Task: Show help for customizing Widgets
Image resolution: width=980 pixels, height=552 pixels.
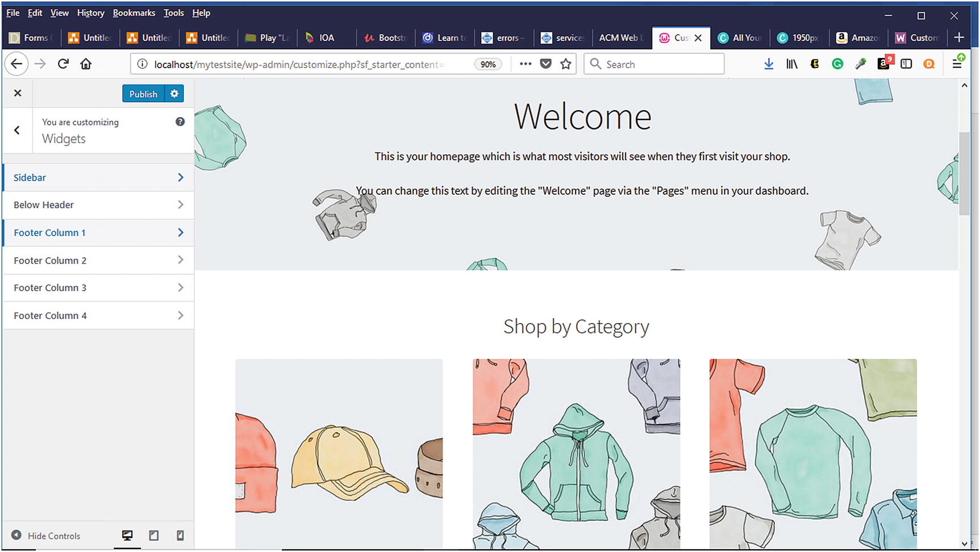Action: 180,122
